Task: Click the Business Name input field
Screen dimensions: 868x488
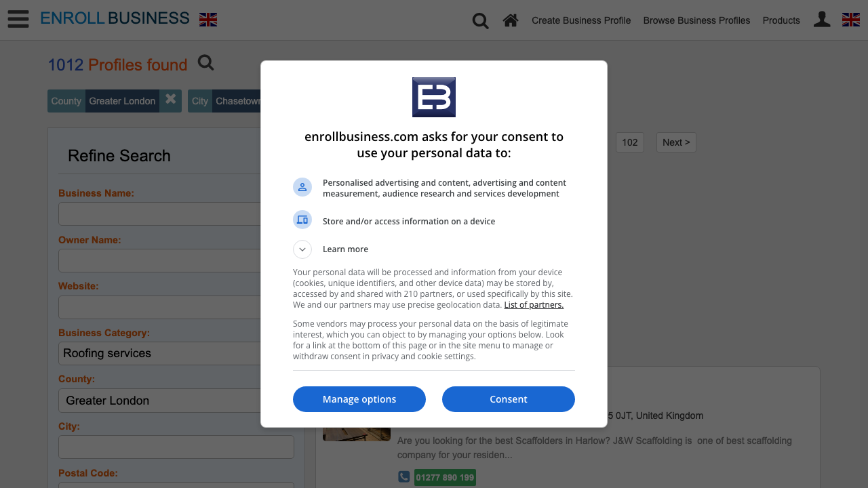Action: click(160, 213)
